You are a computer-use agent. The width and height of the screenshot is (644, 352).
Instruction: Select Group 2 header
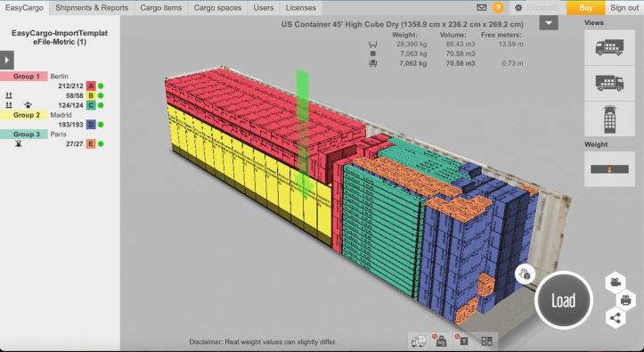pyautogui.click(x=24, y=115)
